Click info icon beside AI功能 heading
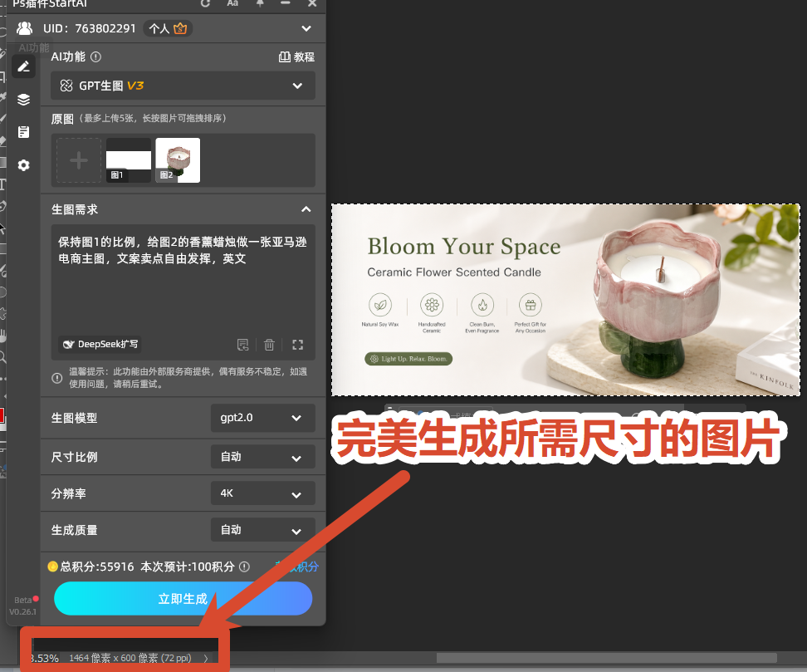The height and width of the screenshot is (672, 807). coord(95,56)
